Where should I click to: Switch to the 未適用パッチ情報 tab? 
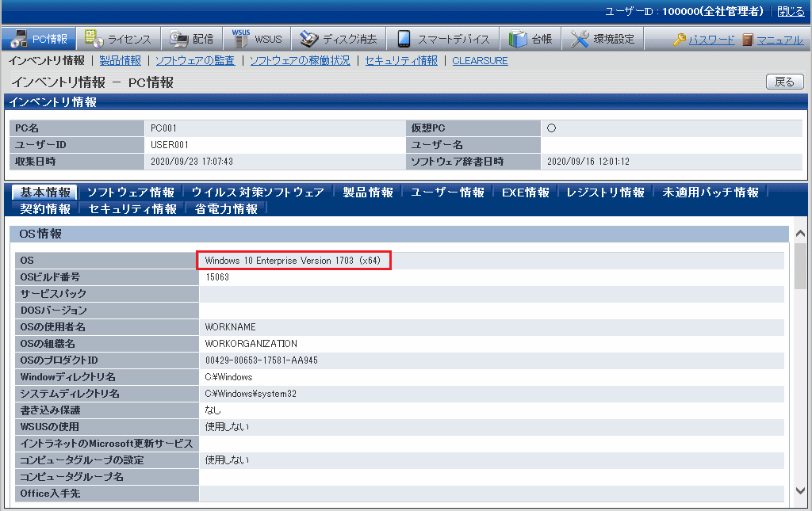pos(710,193)
